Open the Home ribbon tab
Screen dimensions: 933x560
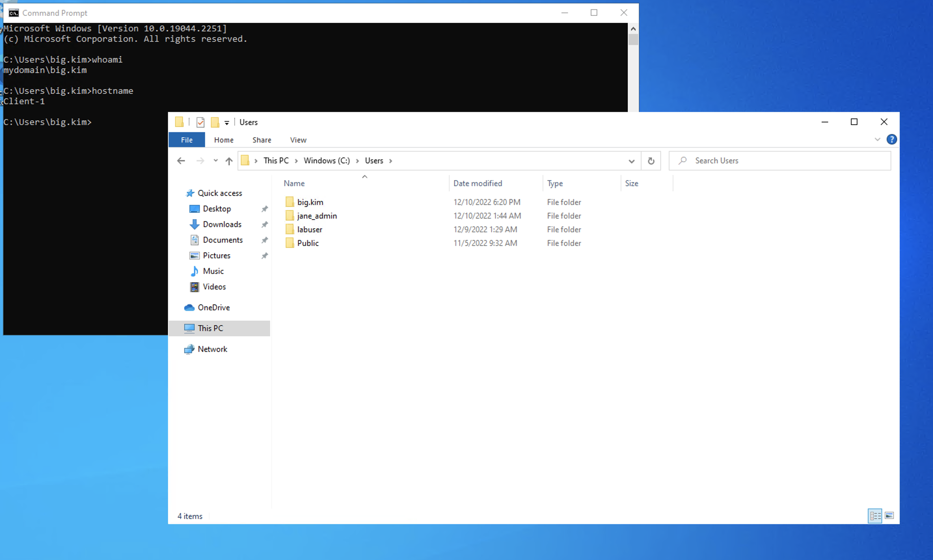coord(224,140)
